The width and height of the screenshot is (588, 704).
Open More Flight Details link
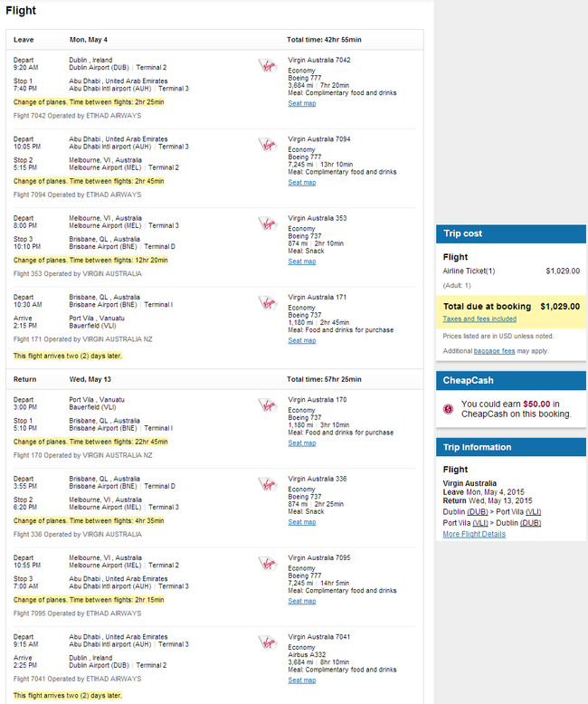[474, 534]
